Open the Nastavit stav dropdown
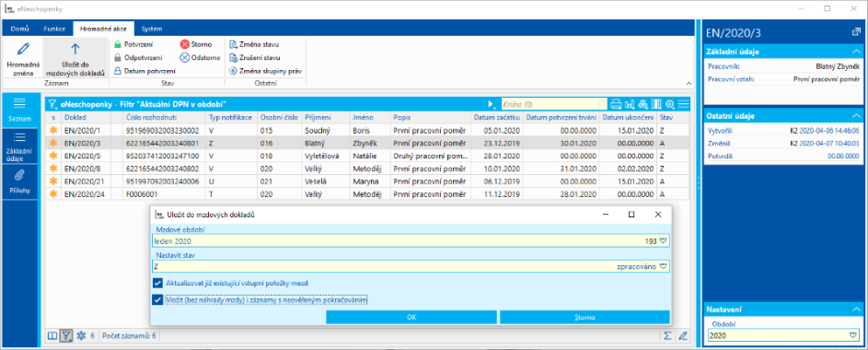Viewport: 868px width, 350px height. tap(664, 266)
